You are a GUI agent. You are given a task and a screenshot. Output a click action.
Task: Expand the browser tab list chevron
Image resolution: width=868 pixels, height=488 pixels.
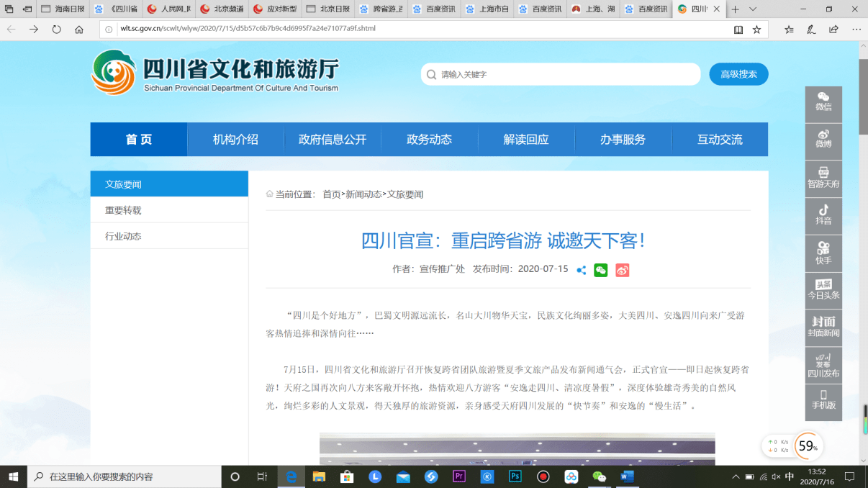[753, 9]
